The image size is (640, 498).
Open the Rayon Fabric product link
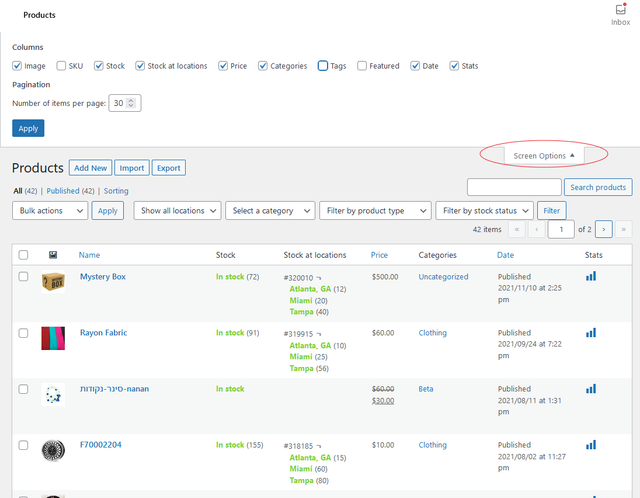coord(103,333)
